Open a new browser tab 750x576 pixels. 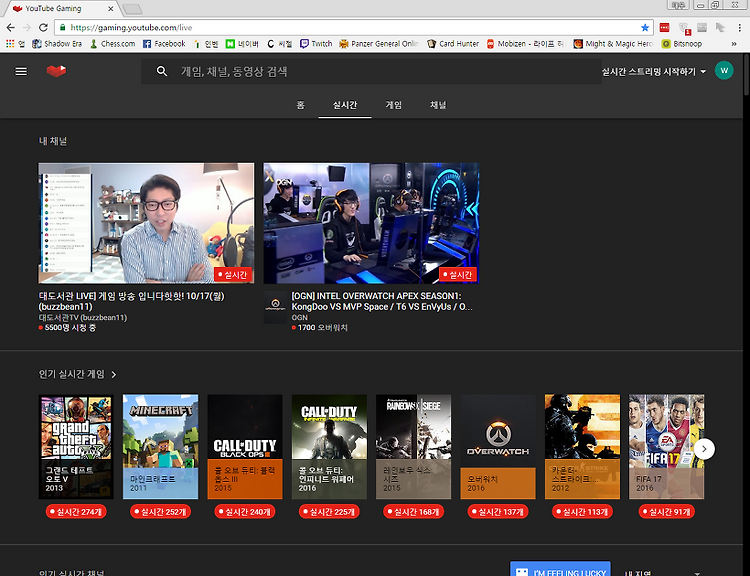(132, 9)
